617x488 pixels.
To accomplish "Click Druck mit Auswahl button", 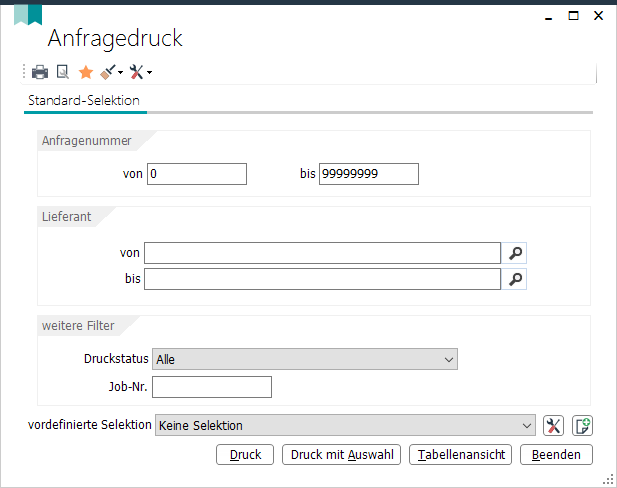I will (342, 455).
